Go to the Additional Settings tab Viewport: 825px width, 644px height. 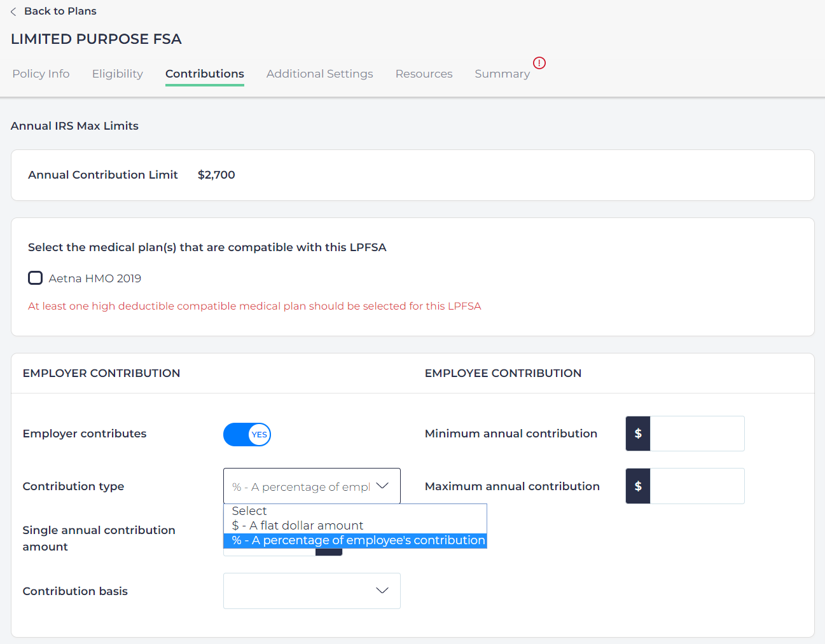click(319, 74)
